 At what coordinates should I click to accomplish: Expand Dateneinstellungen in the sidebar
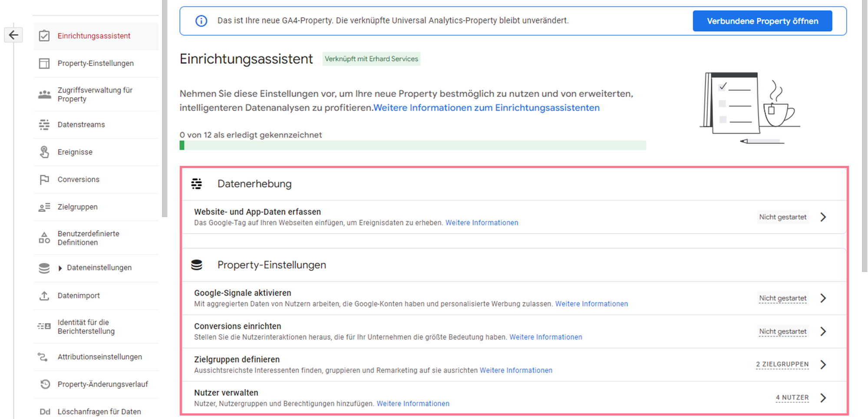click(60, 268)
